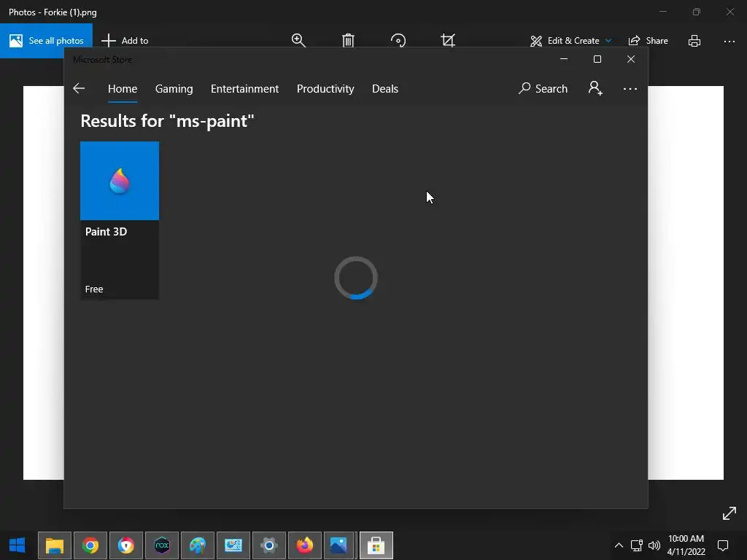Image resolution: width=747 pixels, height=560 pixels.
Task: Click the delete trash icon in Photos
Action: pyautogui.click(x=348, y=41)
